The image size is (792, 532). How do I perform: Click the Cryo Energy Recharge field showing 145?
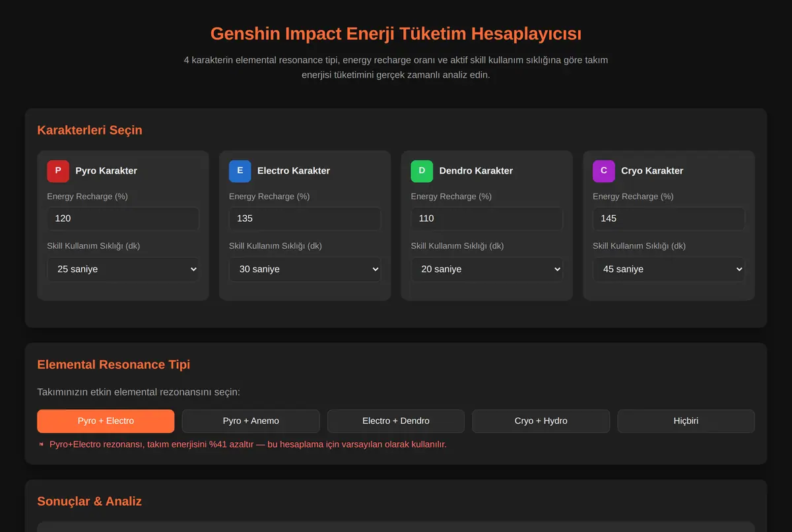[669, 218]
